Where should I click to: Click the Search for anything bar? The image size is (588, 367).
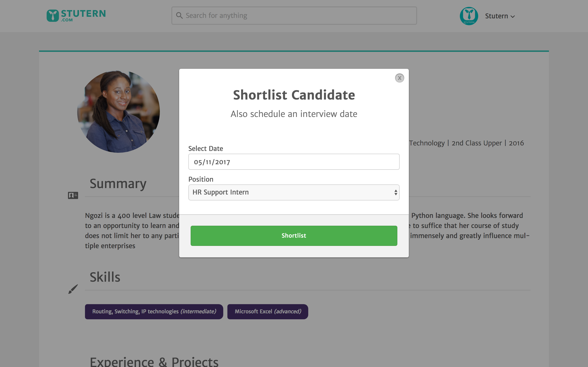coord(291,15)
